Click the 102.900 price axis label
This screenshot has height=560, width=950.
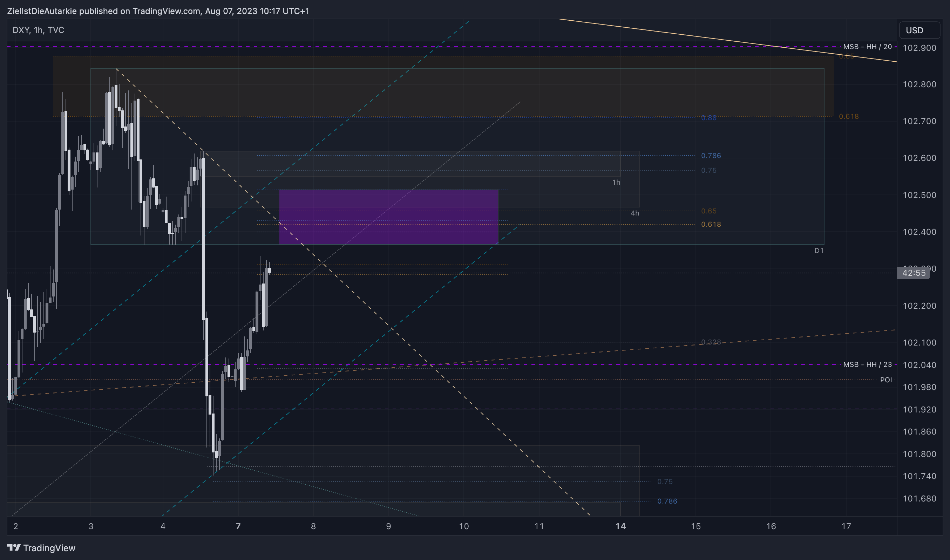919,48
